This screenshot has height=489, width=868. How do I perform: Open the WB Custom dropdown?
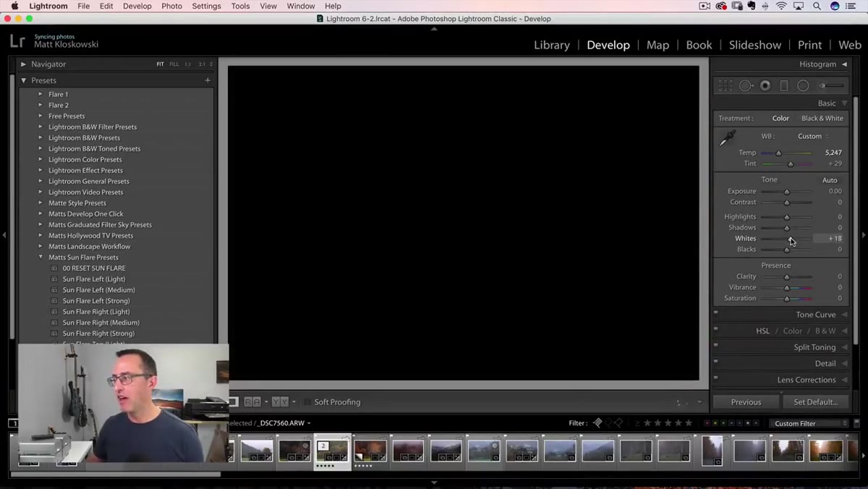coord(813,137)
